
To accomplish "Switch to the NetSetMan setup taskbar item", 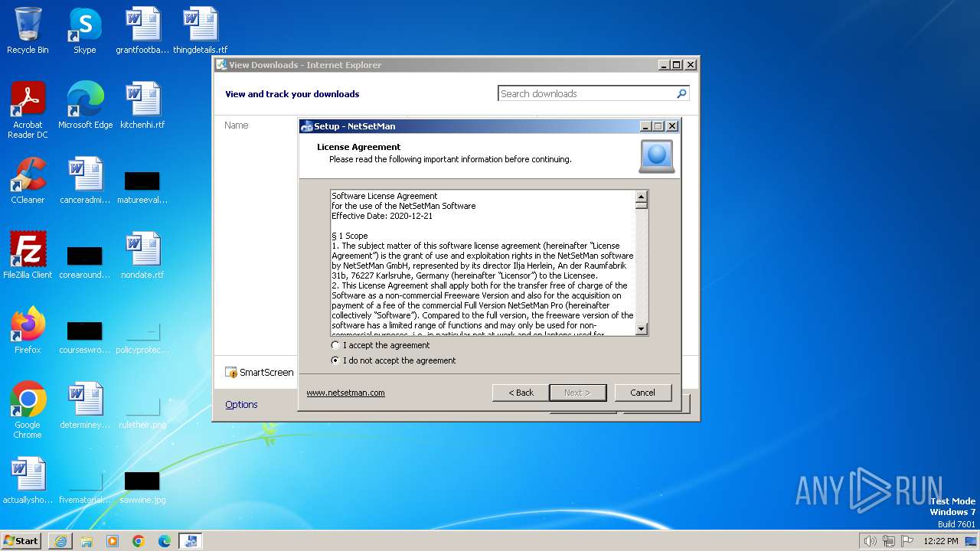I will click(191, 541).
